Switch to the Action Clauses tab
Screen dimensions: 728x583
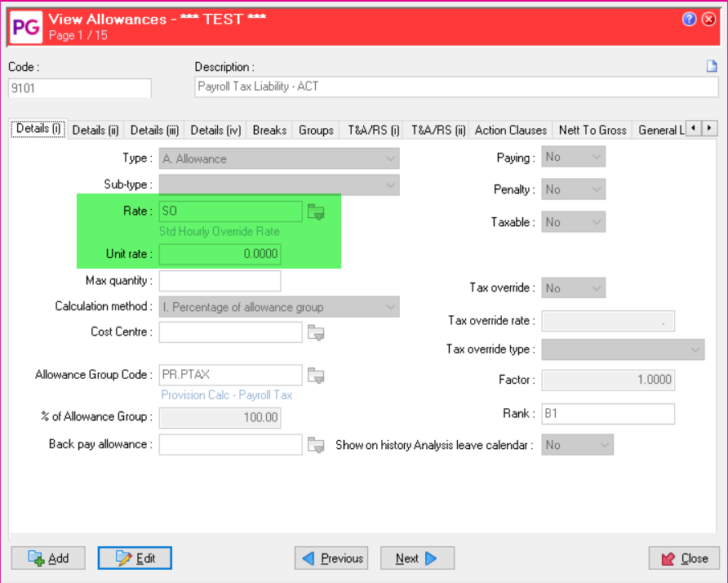pyautogui.click(x=511, y=130)
